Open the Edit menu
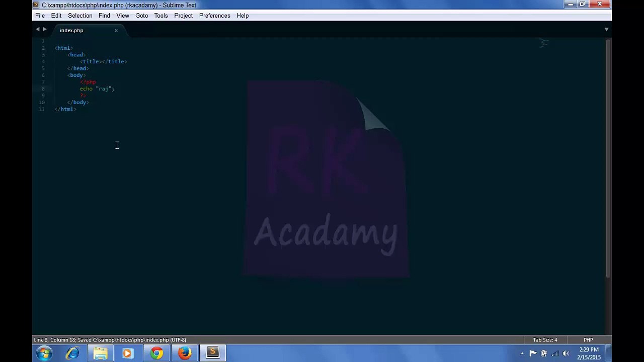 pos(56,16)
